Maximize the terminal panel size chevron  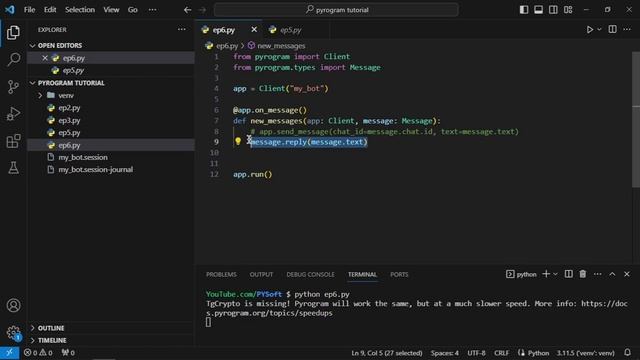[x=612, y=274]
